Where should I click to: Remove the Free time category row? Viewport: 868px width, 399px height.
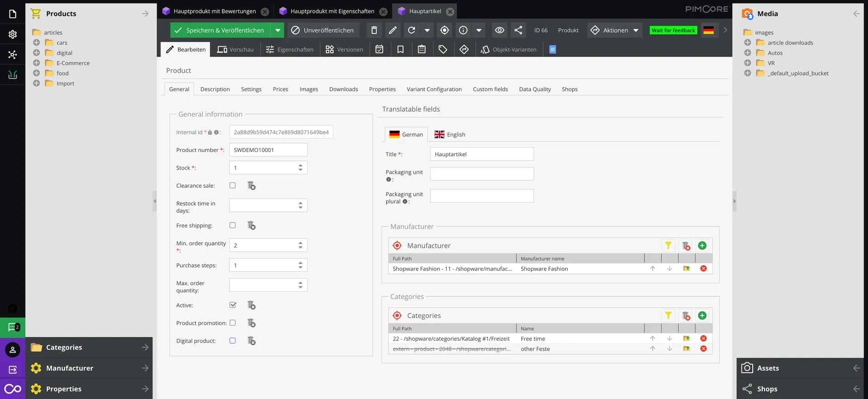[x=703, y=339]
